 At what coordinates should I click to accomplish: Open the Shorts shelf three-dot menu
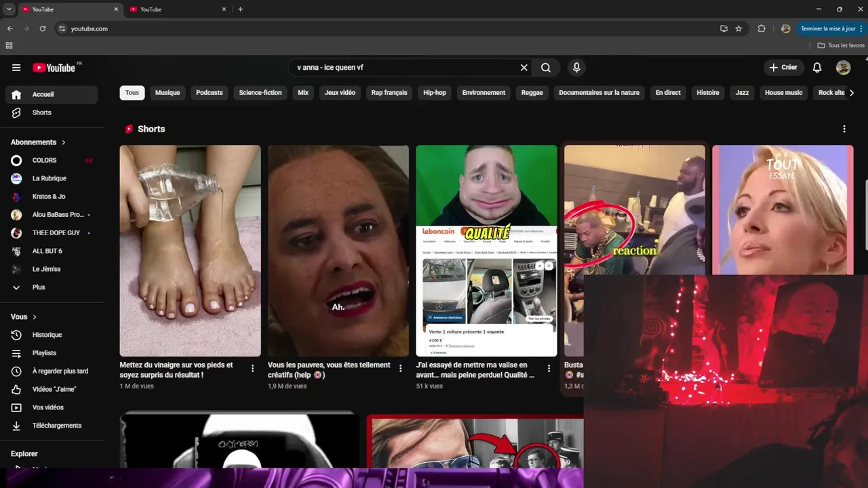point(844,129)
